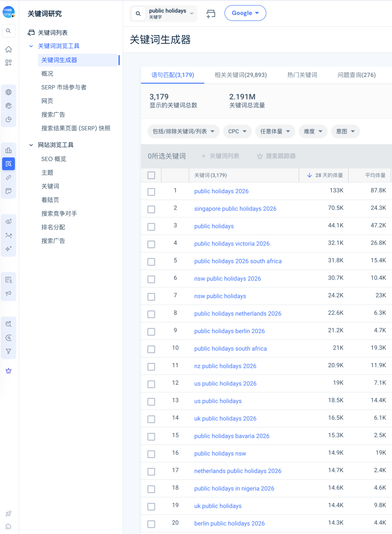392x534 pixels.
Task: Open the CPC filter dropdown
Action: 237,132
